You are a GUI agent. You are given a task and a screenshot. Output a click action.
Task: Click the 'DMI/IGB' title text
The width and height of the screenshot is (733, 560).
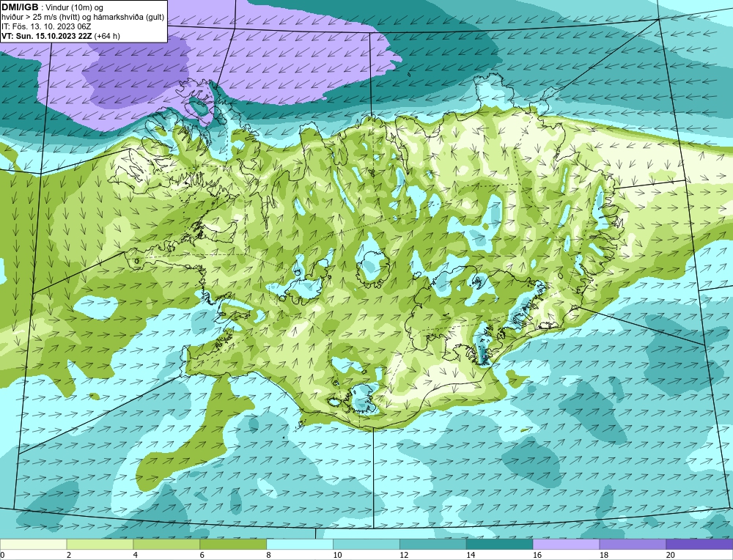click(x=20, y=7)
